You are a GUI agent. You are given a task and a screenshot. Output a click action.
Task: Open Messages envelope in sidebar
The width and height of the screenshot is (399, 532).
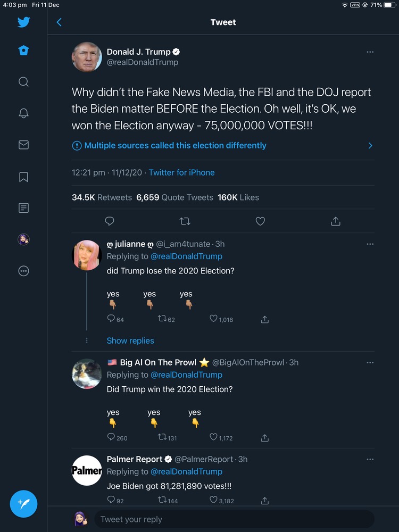pyautogui.click(x=23, y=145)
